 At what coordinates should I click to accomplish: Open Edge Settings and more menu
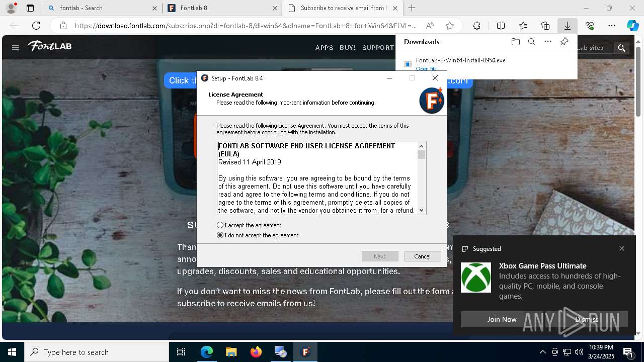[612, 26]
